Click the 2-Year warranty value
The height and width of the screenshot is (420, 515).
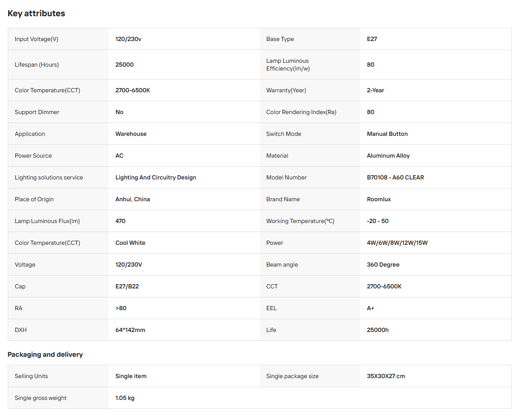(376, 90)
